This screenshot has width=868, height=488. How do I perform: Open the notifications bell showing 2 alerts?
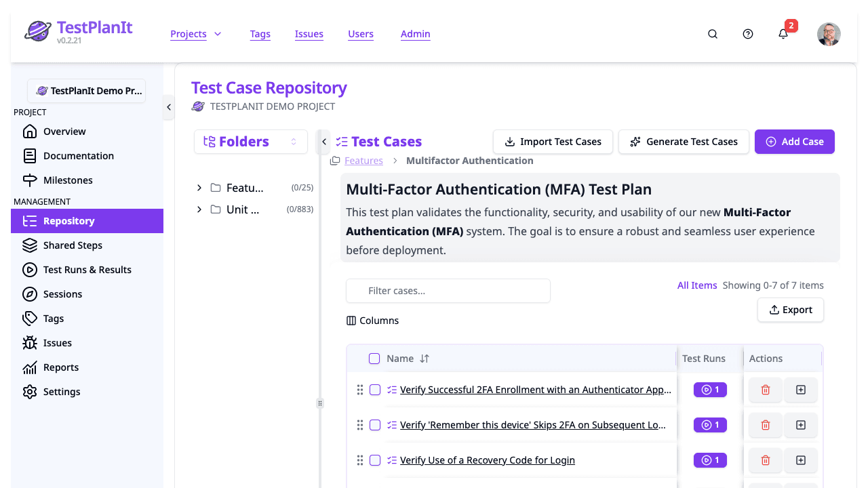(783, 34)
